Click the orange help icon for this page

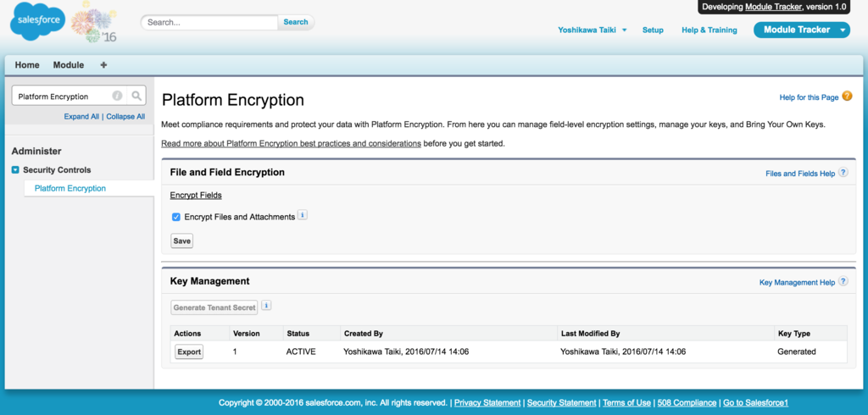tap(847, 97)
